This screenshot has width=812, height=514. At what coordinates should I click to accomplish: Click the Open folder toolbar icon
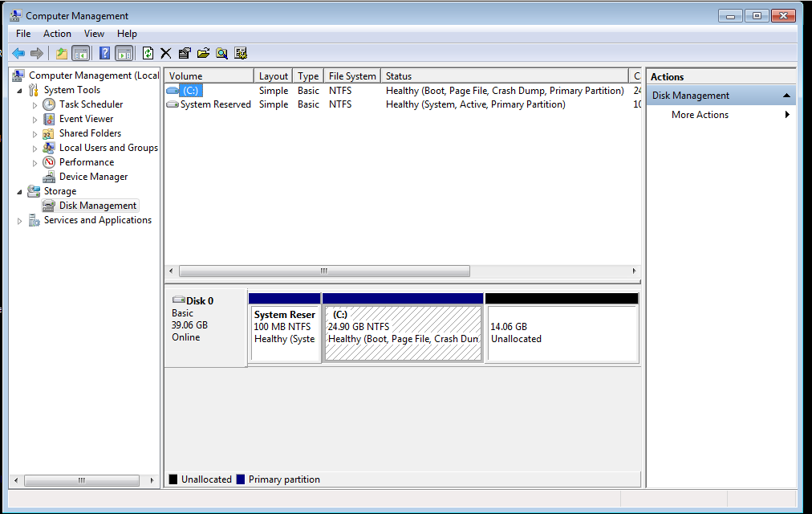coord(204,53)
